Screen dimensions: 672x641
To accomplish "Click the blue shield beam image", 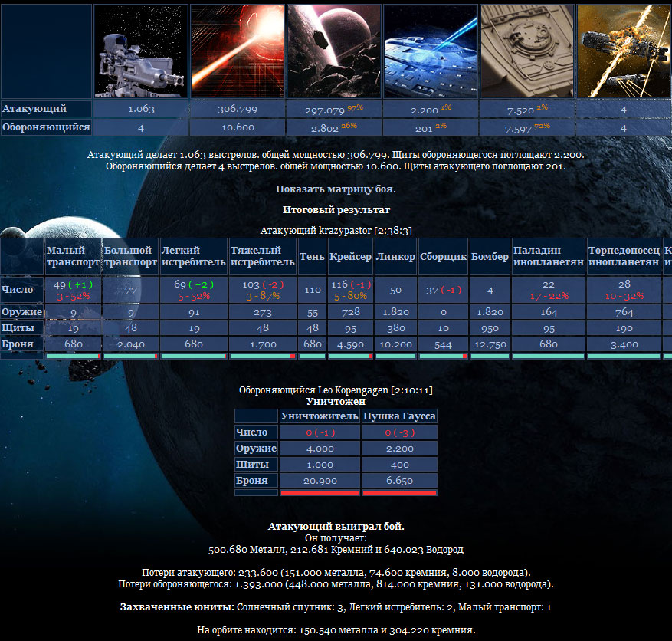I will click(x=431, y=51).
